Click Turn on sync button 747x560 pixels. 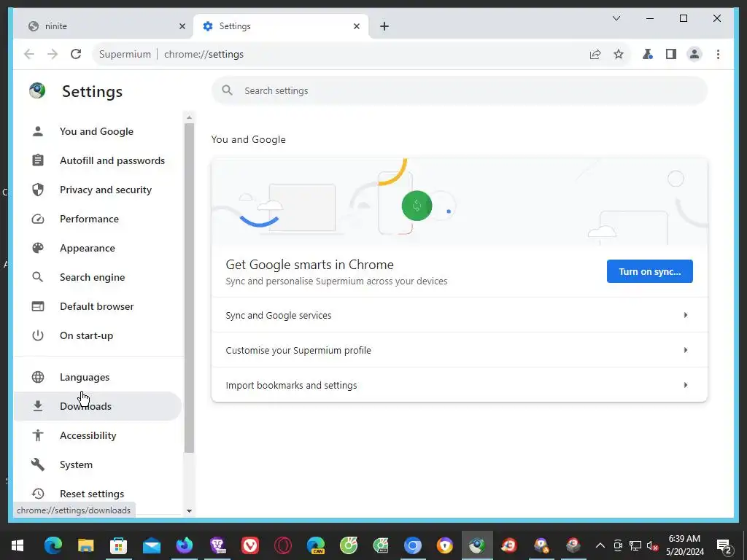click(650, 271)
